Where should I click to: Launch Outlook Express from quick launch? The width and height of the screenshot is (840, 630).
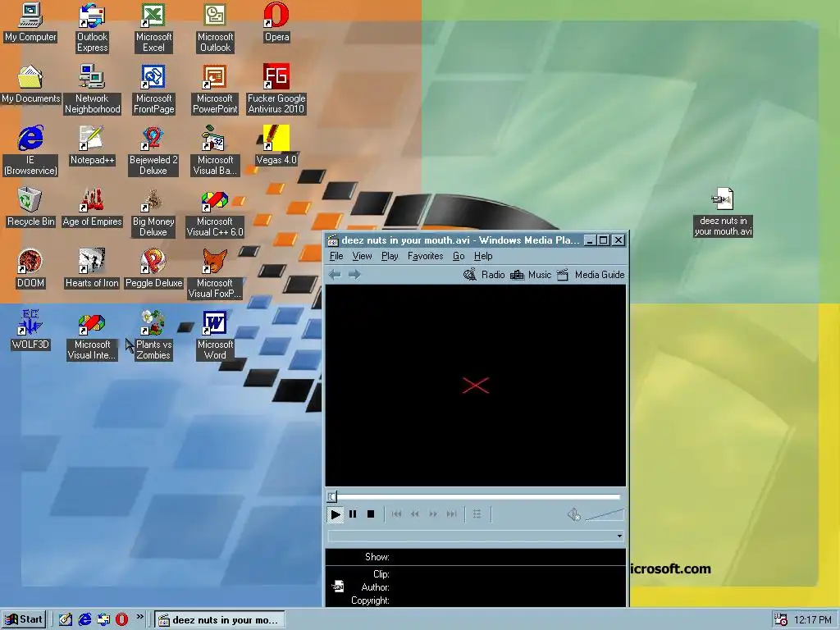(103, 620)
